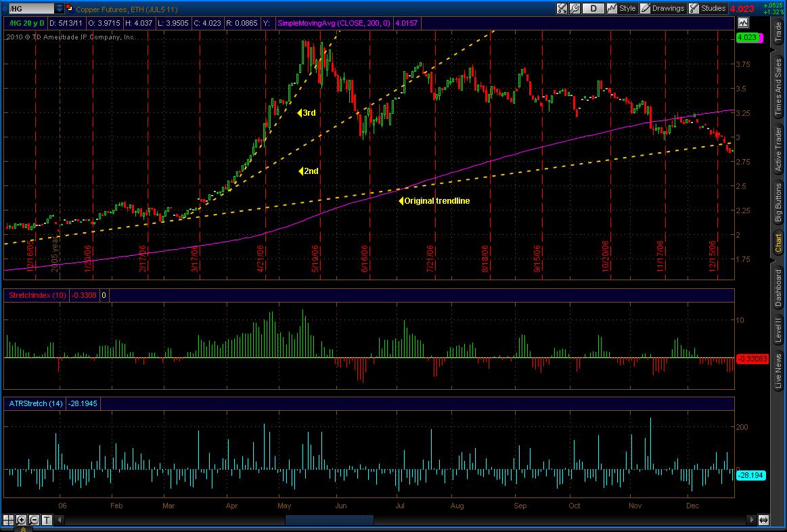Viewport: 787px width, 532px height.
Task: Click the Studies flask icon
Action: pos(694,9)
